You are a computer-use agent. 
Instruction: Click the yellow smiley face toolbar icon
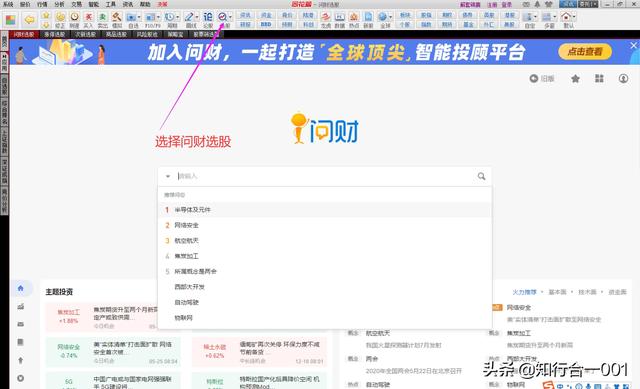(x=60, y=17)
